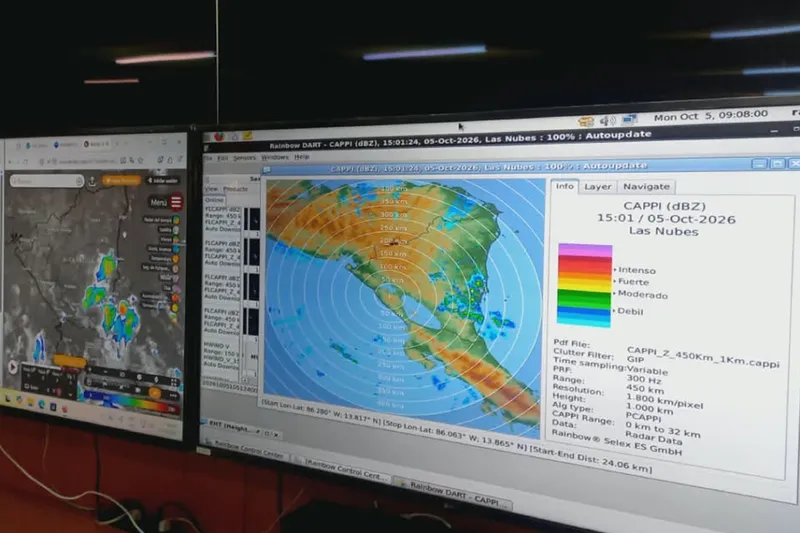Click the search field in browser weather map
This screenshot has height=533, width=800.
46,181
